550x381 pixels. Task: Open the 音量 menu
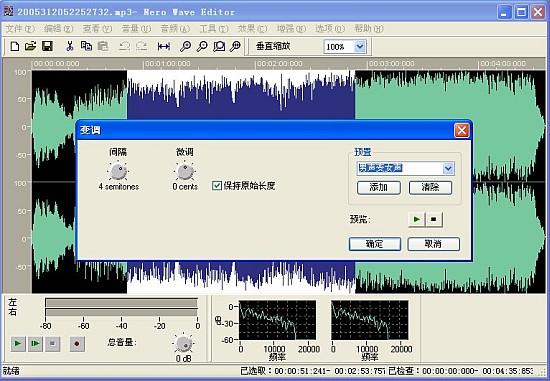coord(136,28)
